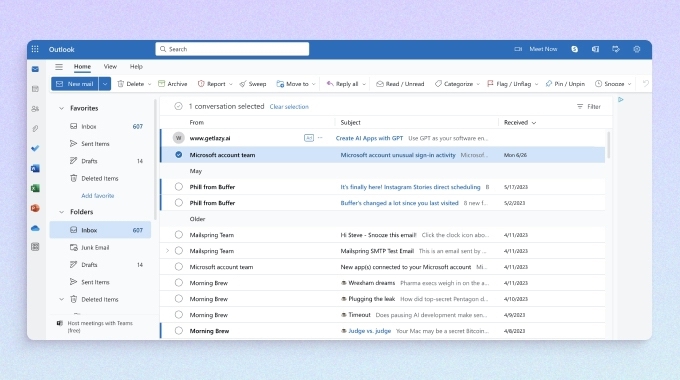This screenshot has width=680, height=380.
Task: Select the Plugging the leak email
Action: (x=179, y=299)
